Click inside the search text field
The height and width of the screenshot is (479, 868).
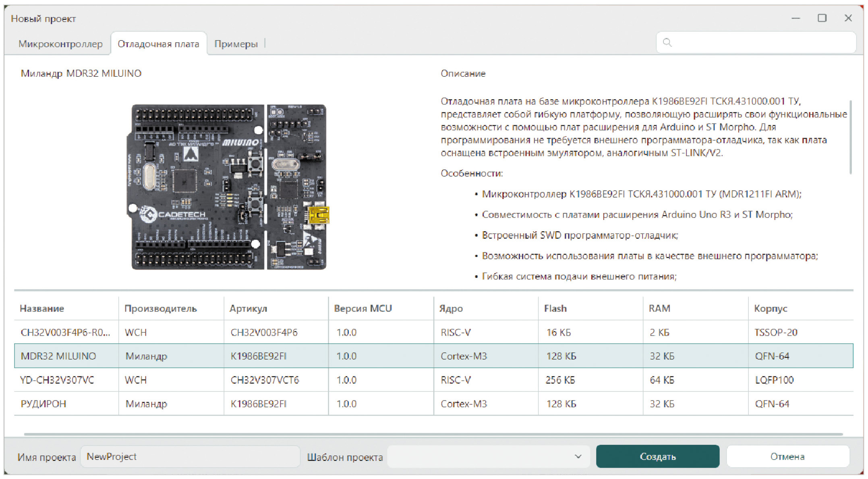tap(761, 42)
